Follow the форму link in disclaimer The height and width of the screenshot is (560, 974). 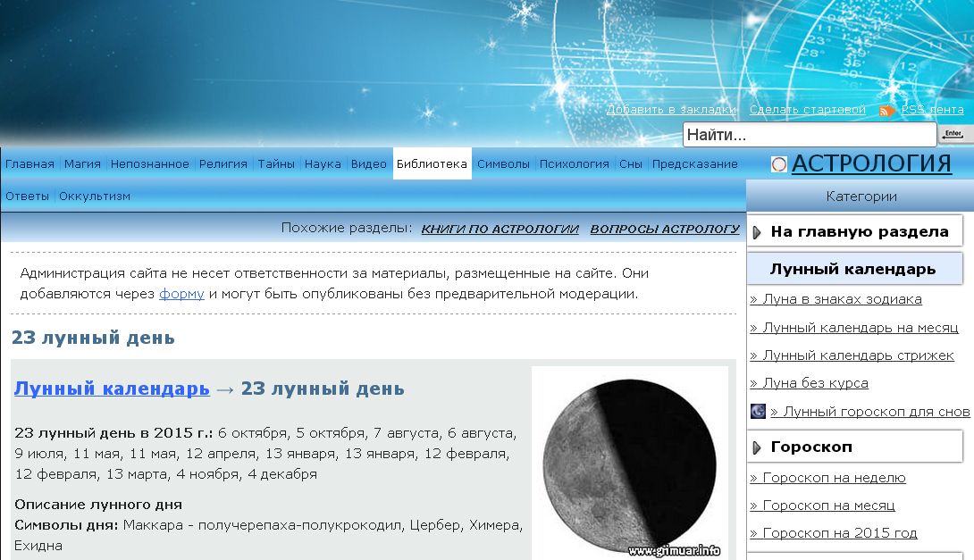[x=181, y=294]
